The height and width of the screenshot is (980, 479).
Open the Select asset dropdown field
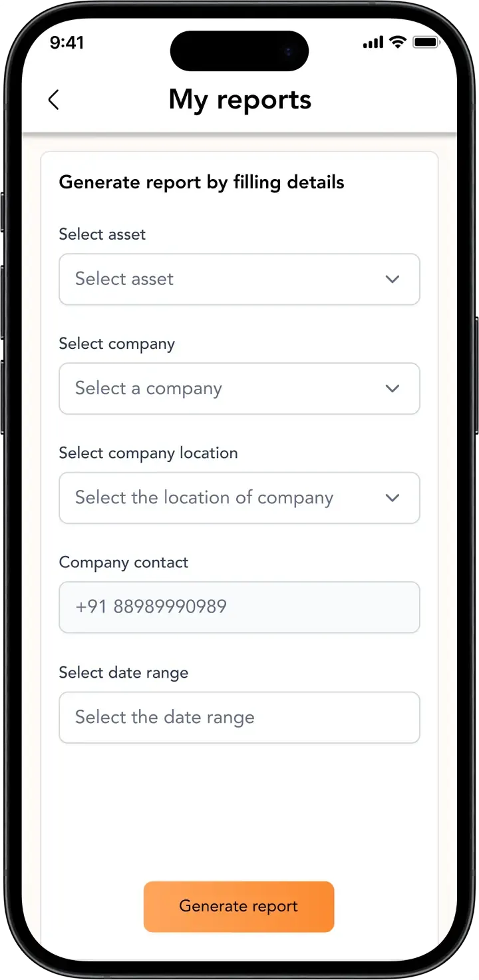click(226, 279)
